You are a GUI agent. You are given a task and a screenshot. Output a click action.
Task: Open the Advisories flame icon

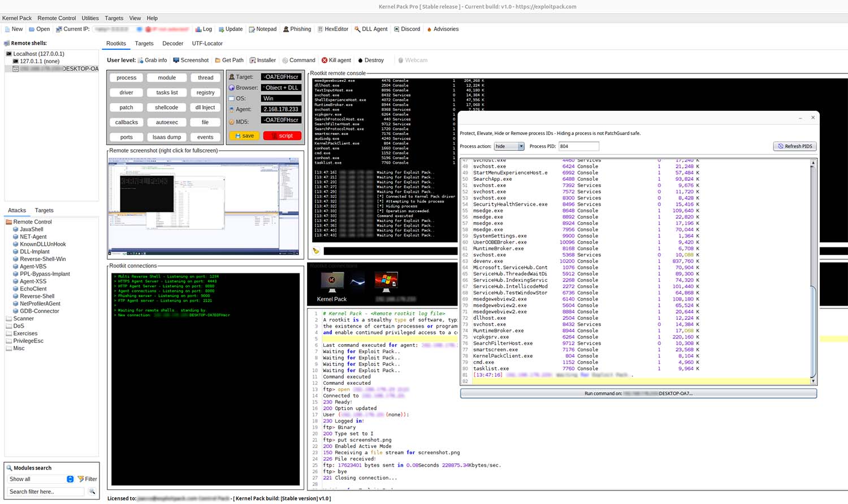click(x=429, y=29)
